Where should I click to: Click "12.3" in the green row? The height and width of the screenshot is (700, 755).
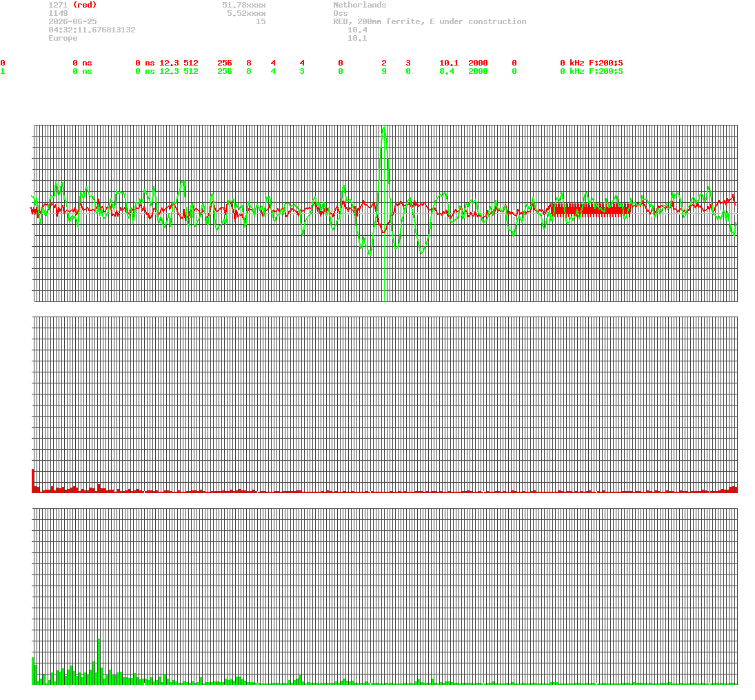[169, 71]
